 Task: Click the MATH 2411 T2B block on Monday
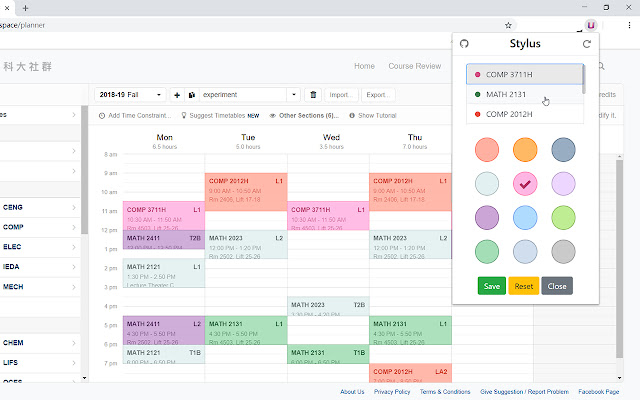[x=164, y=240]
